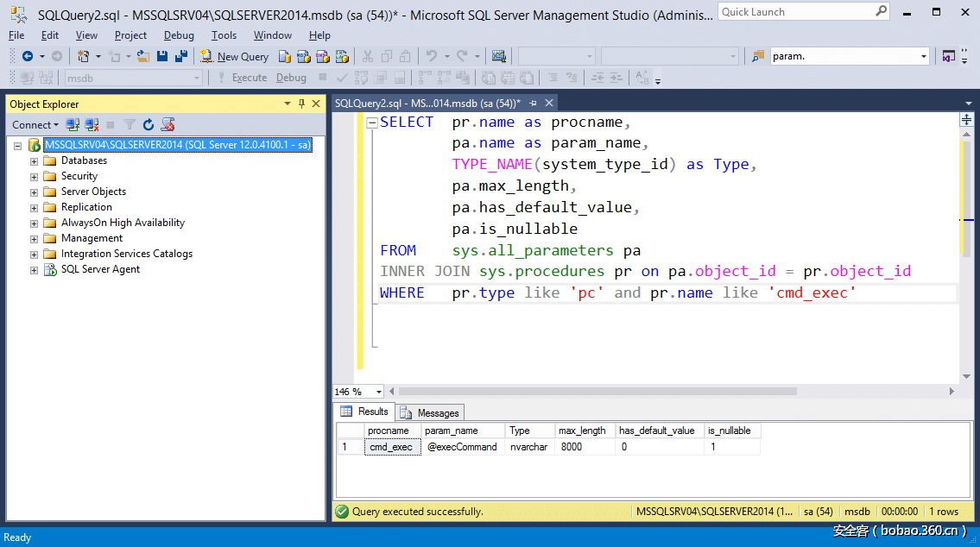Click the Disconnect icon in Object Explorer
This screenshot has width=980, height=547.
click(92, 125)
